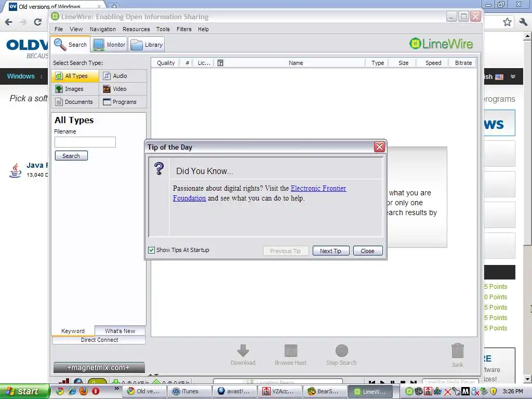The width and height of the screenshot is (532, 399).
Task: Select Video search type
Action: [x=123, y=89]
